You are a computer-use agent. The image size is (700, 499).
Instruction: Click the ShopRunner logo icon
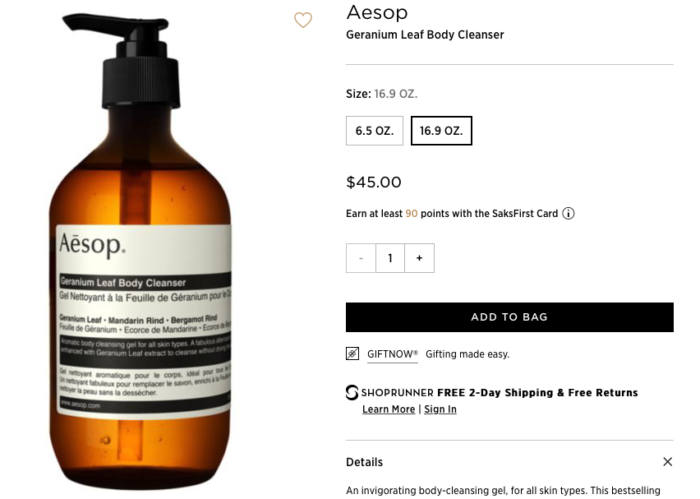(x=352, y=393)
